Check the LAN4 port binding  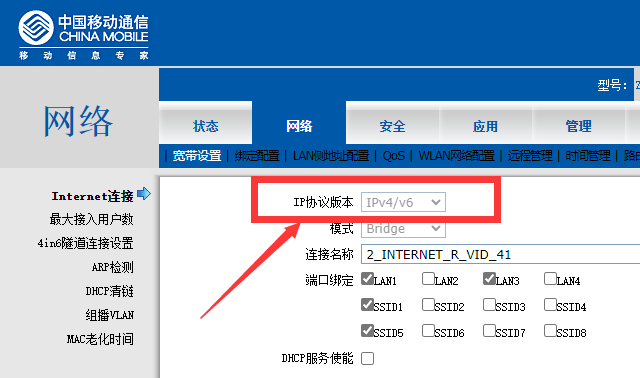click(x=550, y=279)
